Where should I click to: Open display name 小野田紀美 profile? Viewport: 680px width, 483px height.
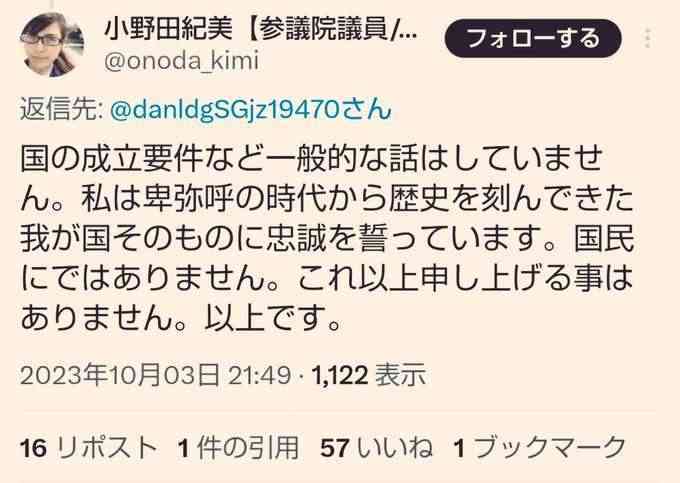pos(168,30)
